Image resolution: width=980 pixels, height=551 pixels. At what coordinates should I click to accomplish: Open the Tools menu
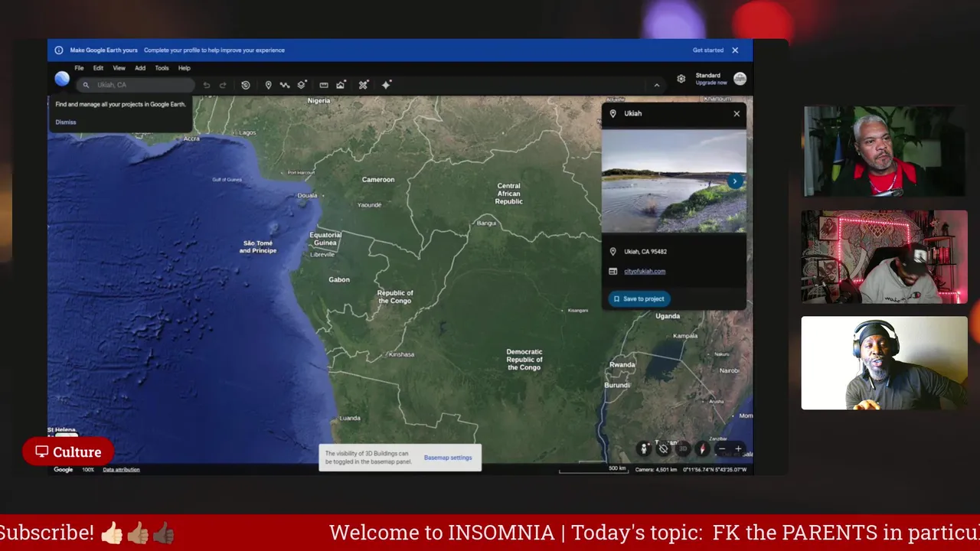(x=162, y=68)
